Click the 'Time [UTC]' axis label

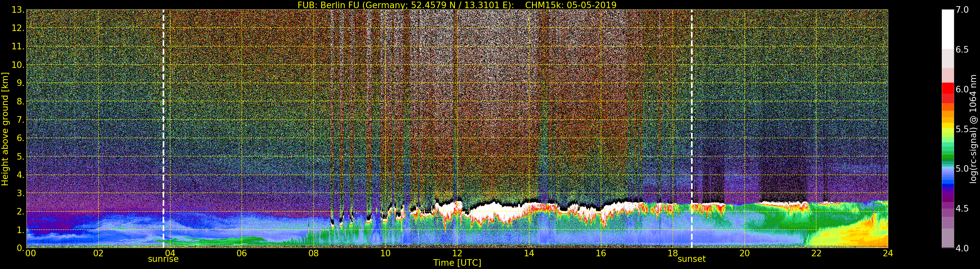pyautogui.click(x=457, y=262)
